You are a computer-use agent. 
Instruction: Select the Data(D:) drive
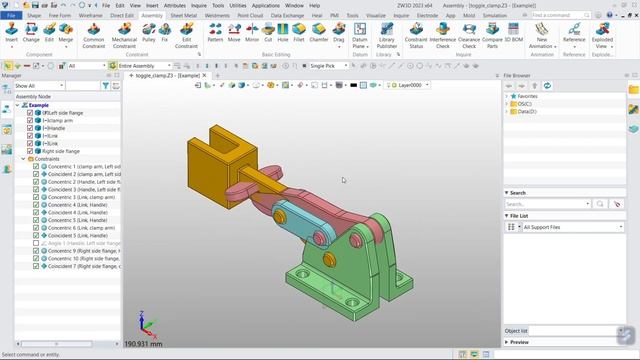pos(527,111)
